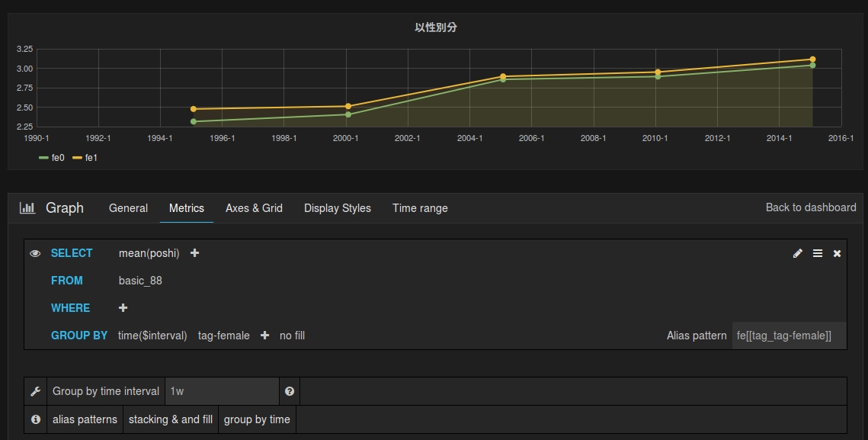The width and height of the screenshot is (868, 440).
Task: Open the mean(poshi) select field options
Action: point(149,253)
